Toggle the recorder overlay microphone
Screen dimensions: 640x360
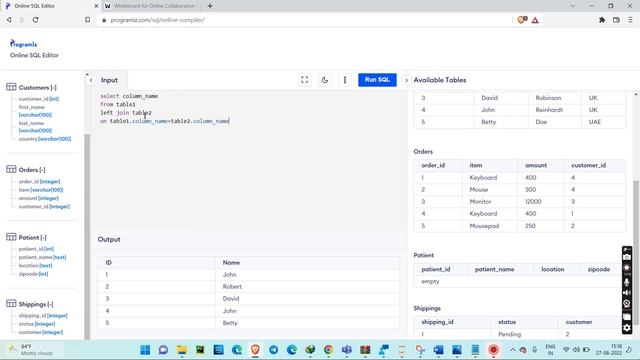(627, 282)
